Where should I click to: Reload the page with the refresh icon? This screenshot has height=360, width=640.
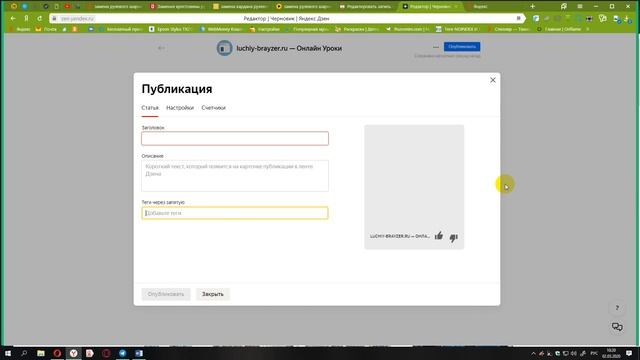click(40, 18)
